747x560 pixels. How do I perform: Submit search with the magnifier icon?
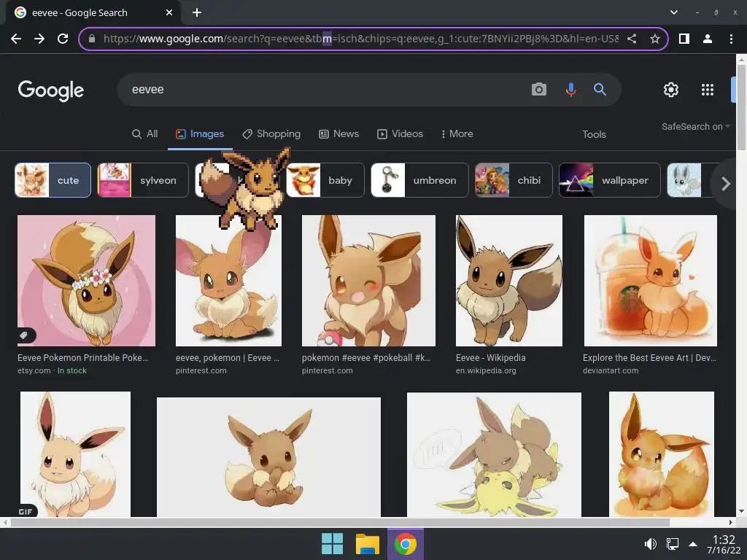pyautogui.click(x=600, y=89)
